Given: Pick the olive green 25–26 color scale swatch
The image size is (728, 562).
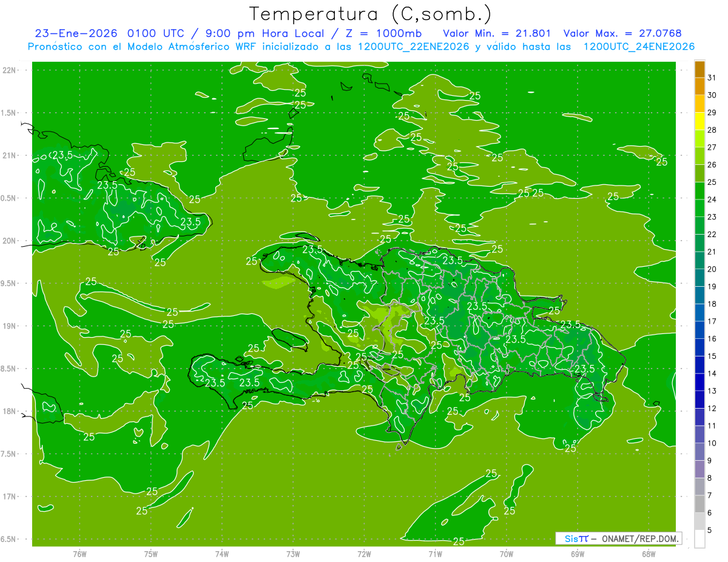Looking at the screenshot, I should (699, 173).
